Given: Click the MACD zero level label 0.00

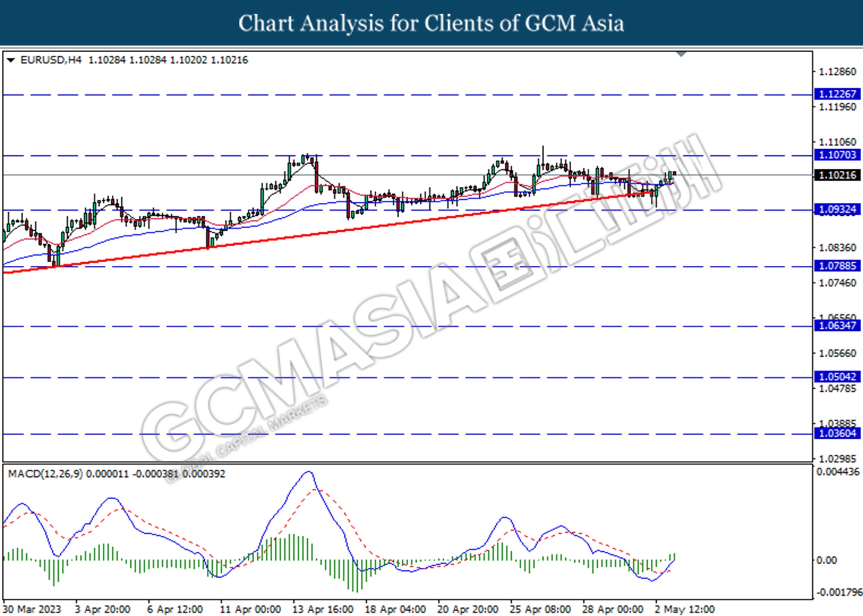Looking at the screenshot, I should click(827, 560).
